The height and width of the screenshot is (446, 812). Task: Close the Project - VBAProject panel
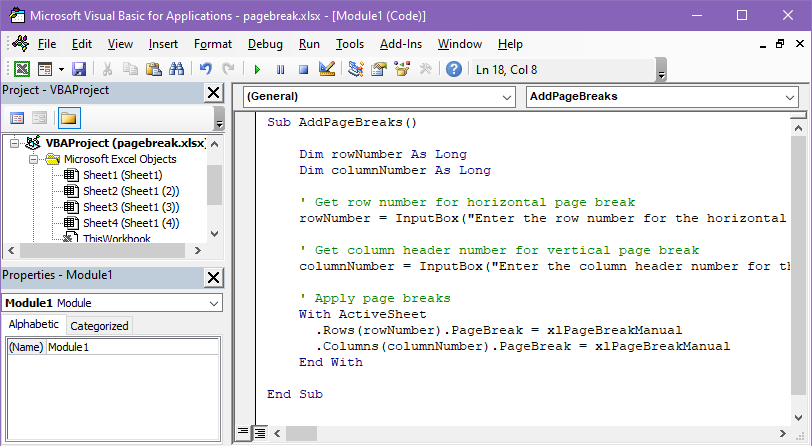(213, 93)
